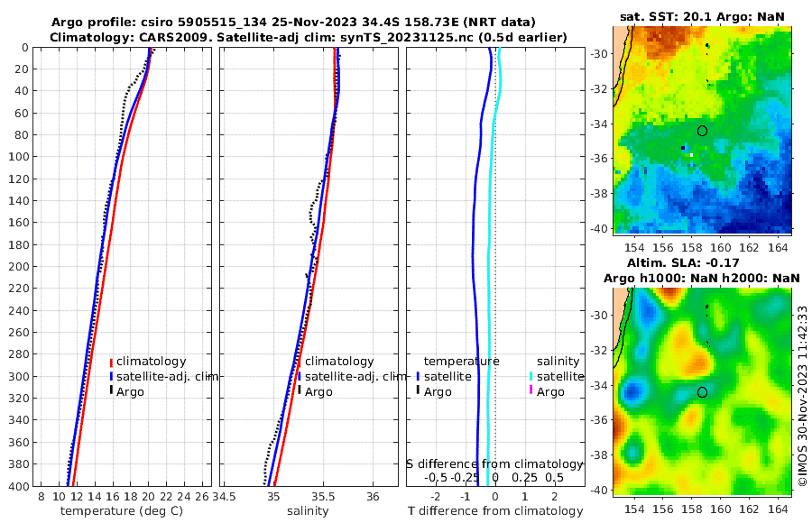The height and width of the screenshot is (523, 812).
Task: Click 'S difference from climatology' label
Action: (x=494, y=463)
